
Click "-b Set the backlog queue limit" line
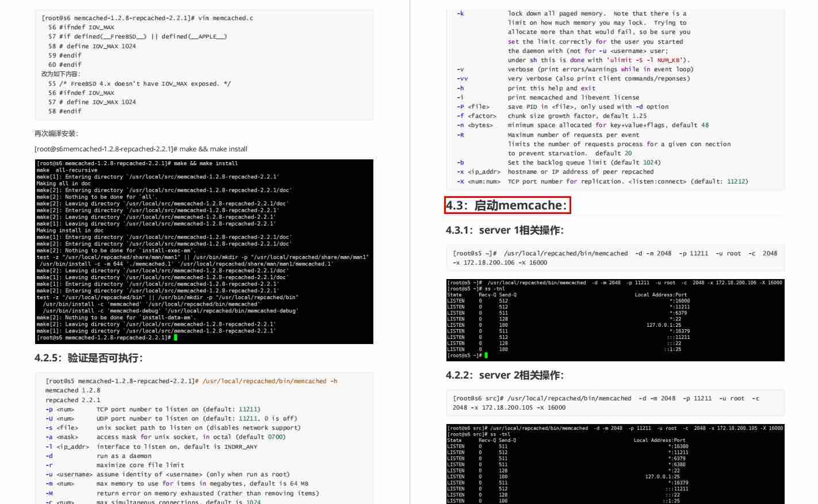[559, 162]
